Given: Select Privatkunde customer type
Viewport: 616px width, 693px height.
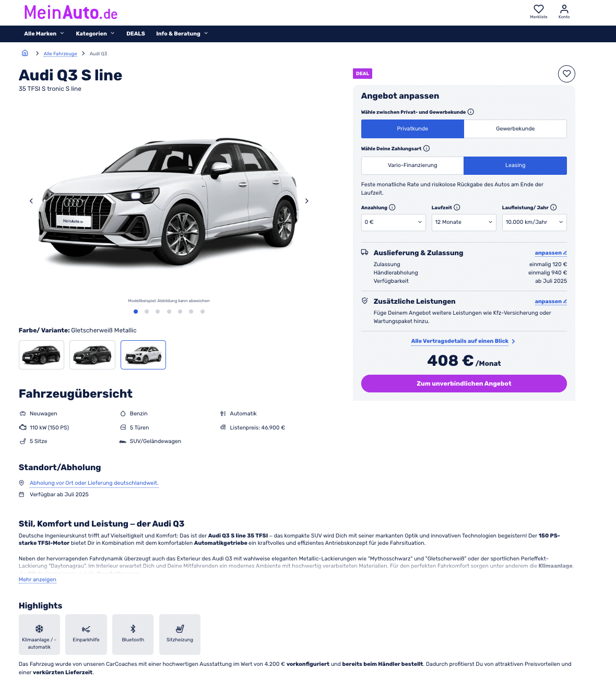Looking at the screenshot, I should coord(412,129).
